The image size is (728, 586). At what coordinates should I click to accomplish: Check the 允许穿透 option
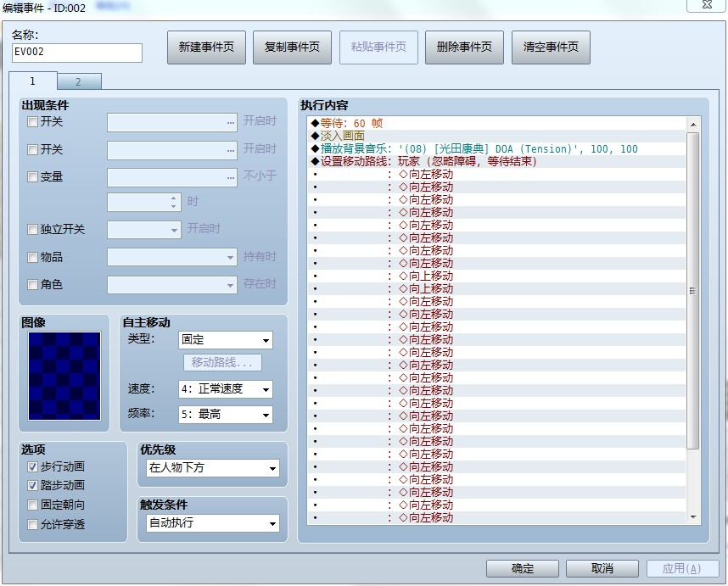32,524
